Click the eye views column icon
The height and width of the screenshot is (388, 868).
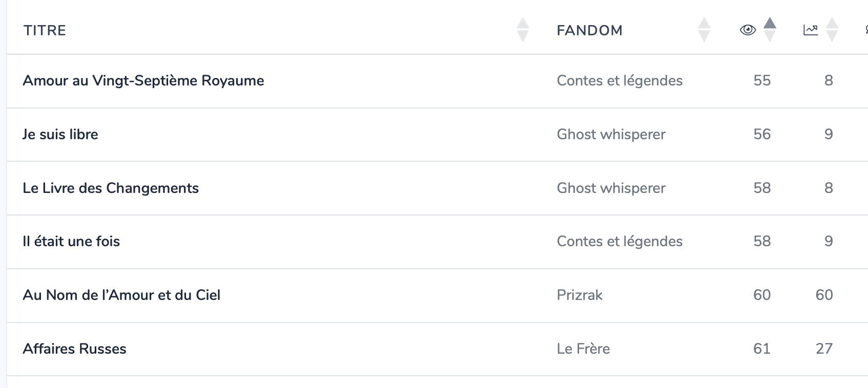[x=748, y=30]
